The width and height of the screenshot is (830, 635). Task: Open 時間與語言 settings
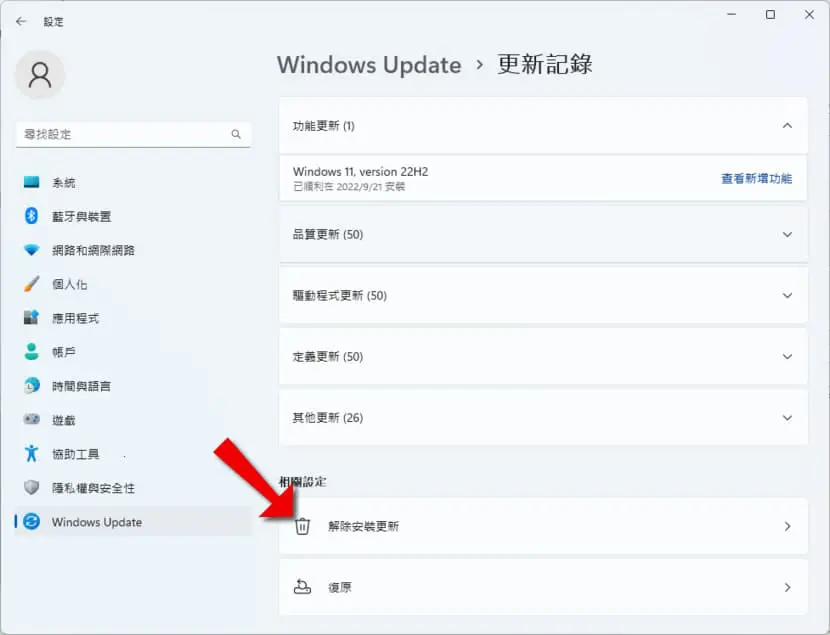click(133, 385)
